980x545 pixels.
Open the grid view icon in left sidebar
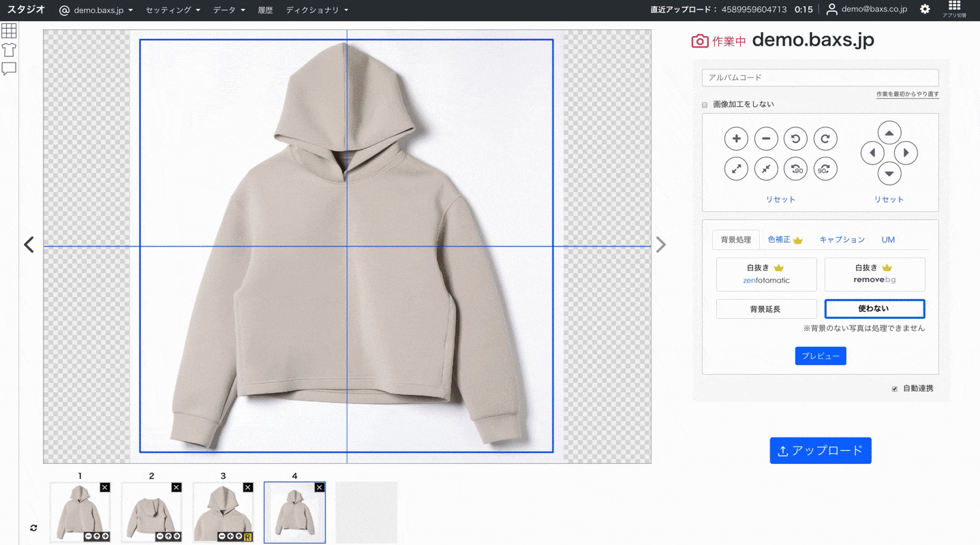(9, 31)
